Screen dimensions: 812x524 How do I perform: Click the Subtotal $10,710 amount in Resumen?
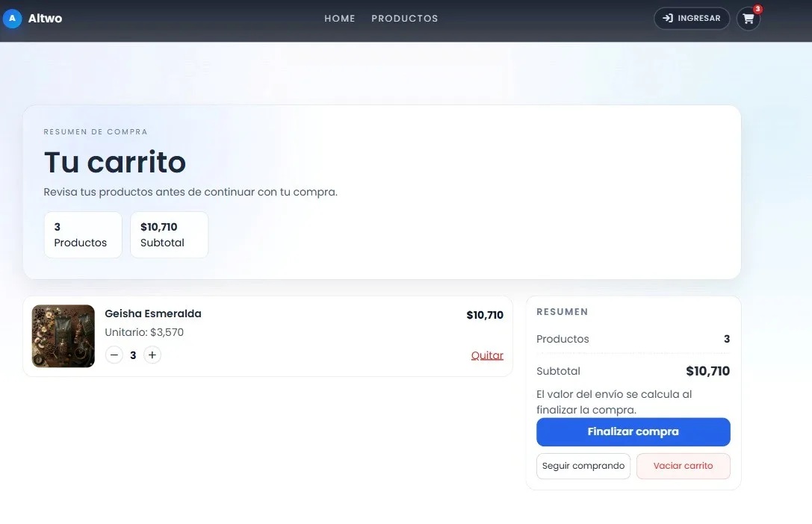click(707, 371)
